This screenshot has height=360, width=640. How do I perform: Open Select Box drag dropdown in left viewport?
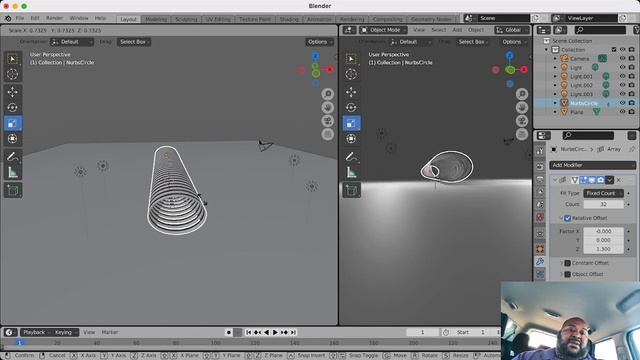pos(134,42)
